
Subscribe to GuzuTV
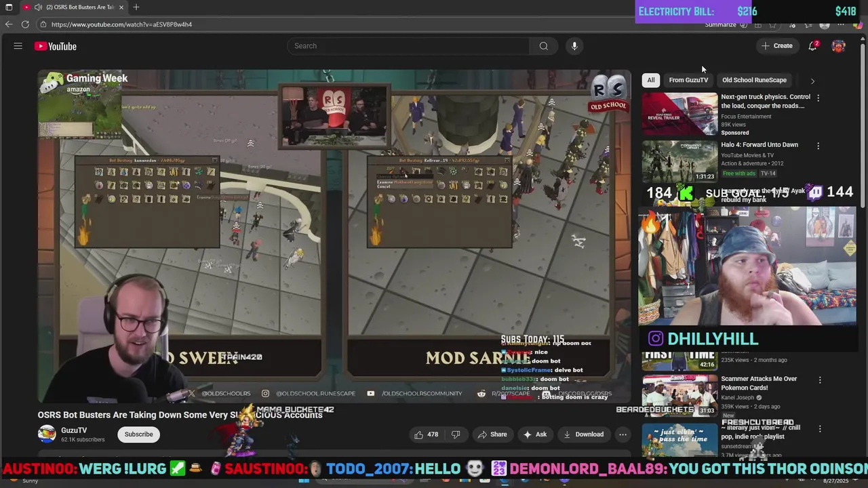pyautogui.click(x=138, y=434)
